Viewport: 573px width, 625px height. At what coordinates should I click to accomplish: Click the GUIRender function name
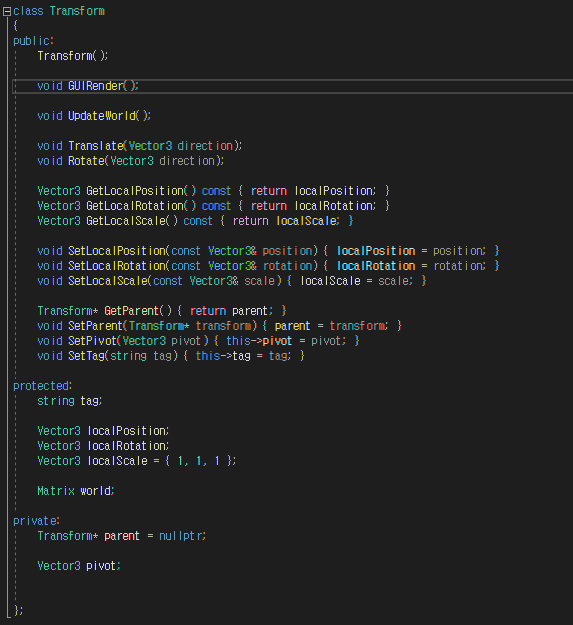(96, 86)
